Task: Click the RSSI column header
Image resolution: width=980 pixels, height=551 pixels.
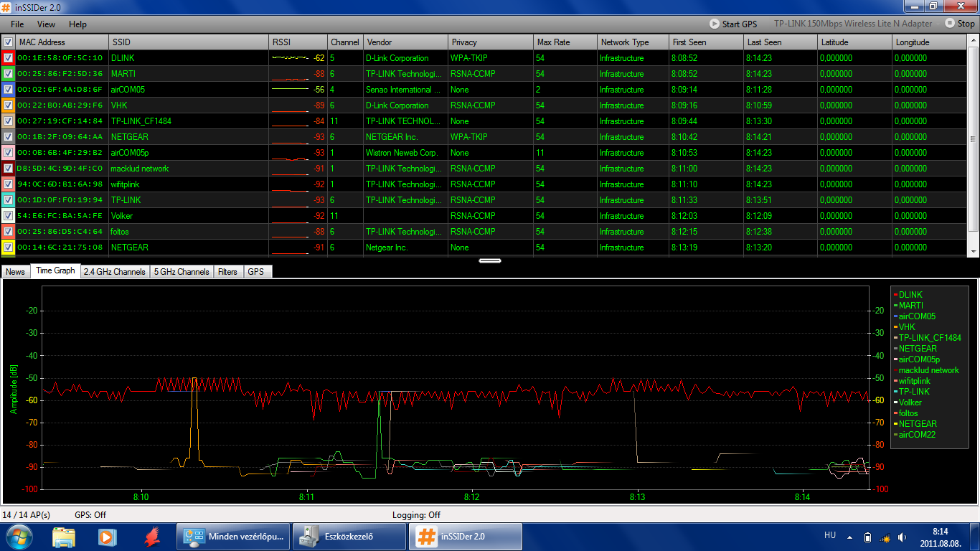Action: [298, 42]
